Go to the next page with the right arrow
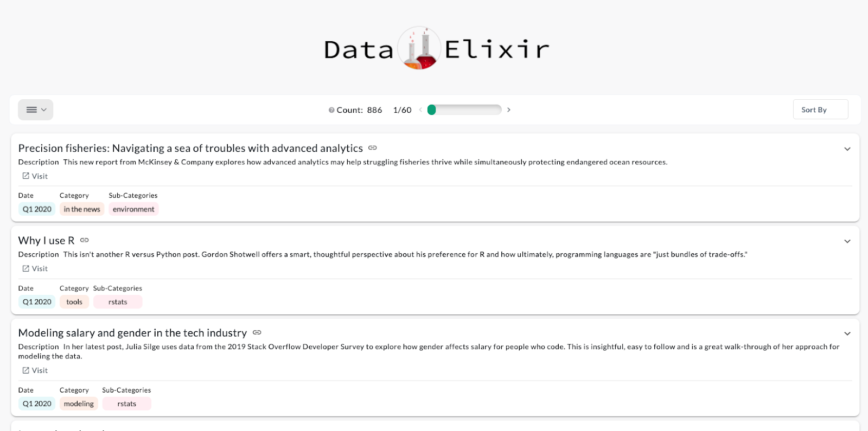The width and height of the screenshot is (868, 431). pos(509,110)
